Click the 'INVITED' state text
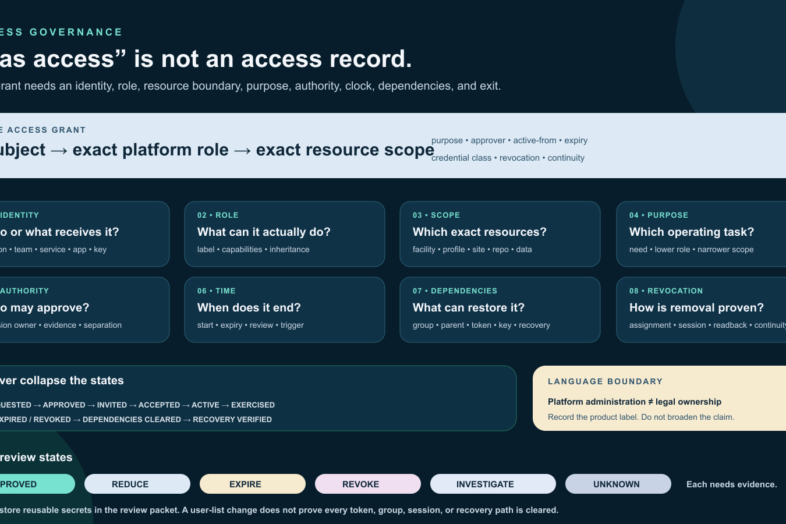This screenshot has height=524, width=786. 112,405
